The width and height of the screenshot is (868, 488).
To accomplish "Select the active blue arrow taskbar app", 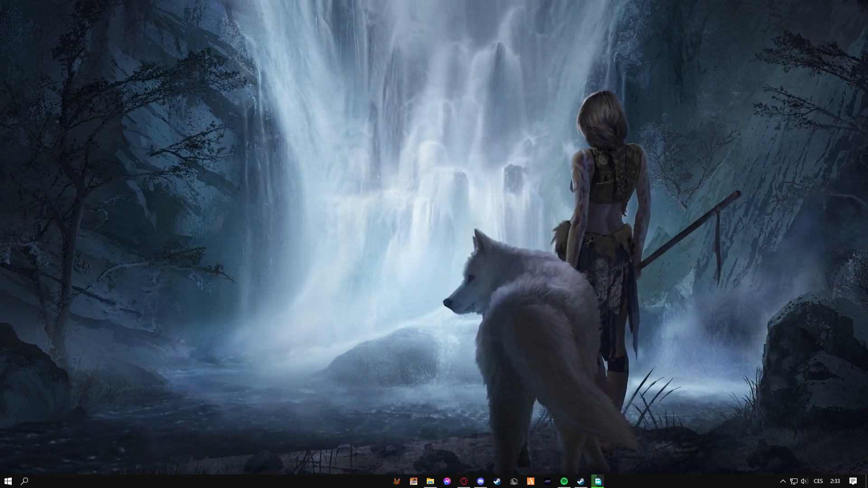I will pyautogui.click(x=598, y=481).
